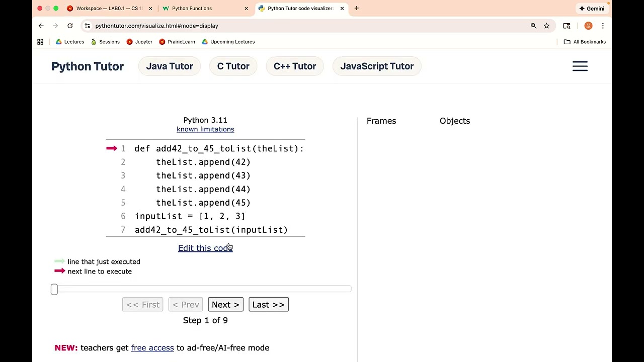Click code line theList.append(43)
This screenshot has height=362, width=644.
tap(203, 176)
